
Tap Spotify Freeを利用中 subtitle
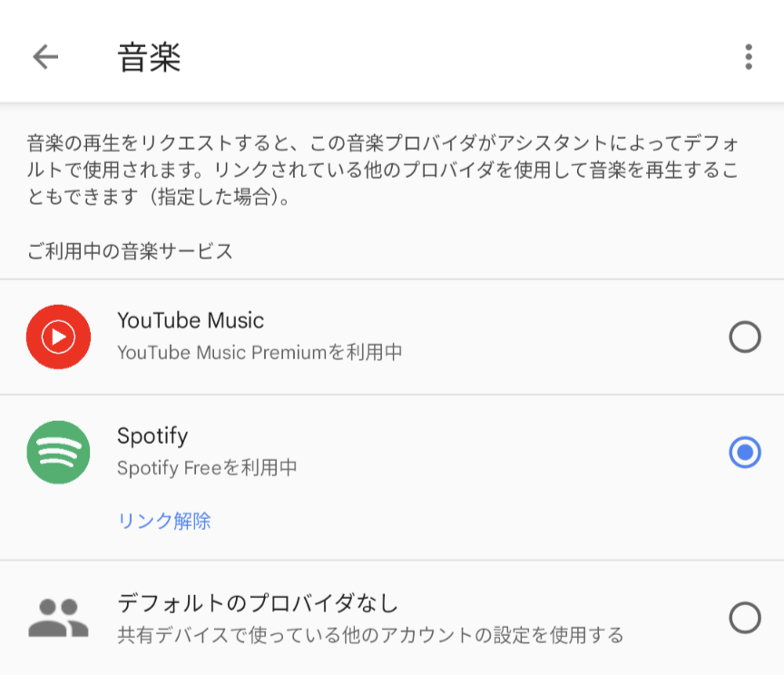coord(207,468)
